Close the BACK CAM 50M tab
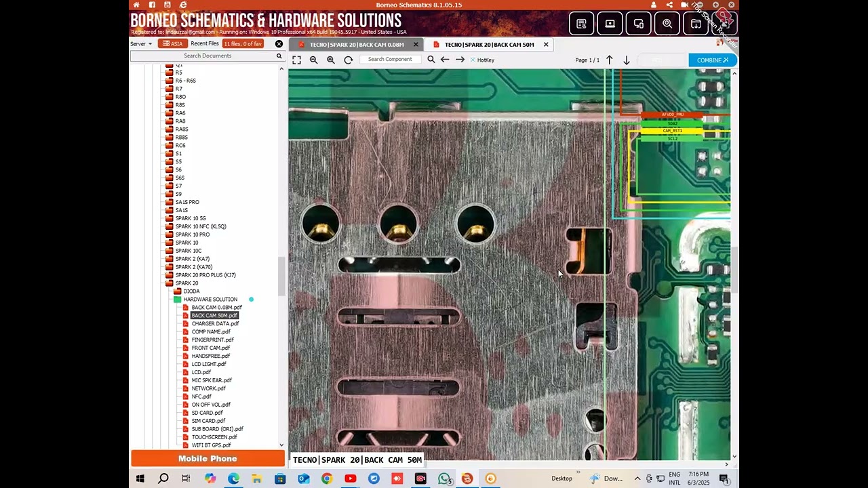 [x=546, y=44]
